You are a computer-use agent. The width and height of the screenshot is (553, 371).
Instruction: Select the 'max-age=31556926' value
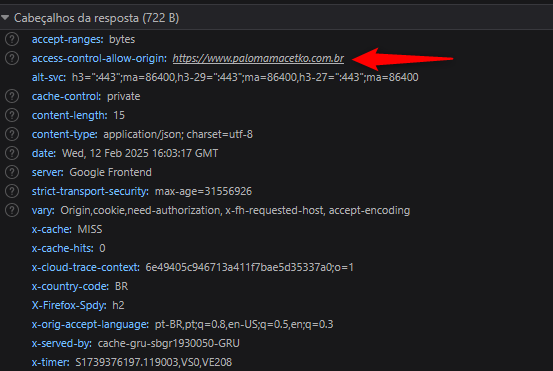coord(203,192)
